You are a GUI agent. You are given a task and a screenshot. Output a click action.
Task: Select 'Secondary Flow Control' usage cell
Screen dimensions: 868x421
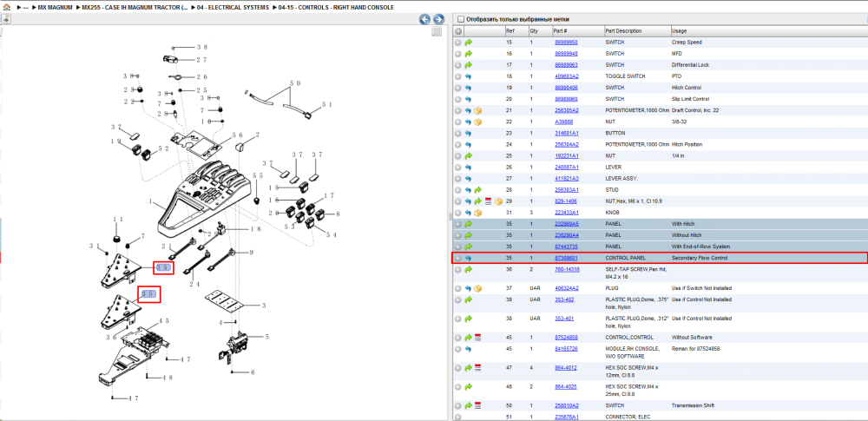pos(699,258)
